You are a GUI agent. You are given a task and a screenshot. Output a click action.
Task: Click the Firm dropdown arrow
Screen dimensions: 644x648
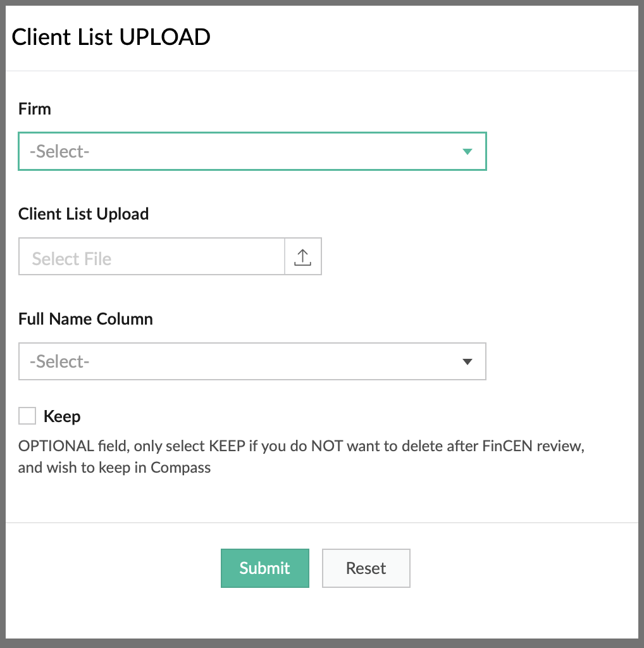click(468, 152)
